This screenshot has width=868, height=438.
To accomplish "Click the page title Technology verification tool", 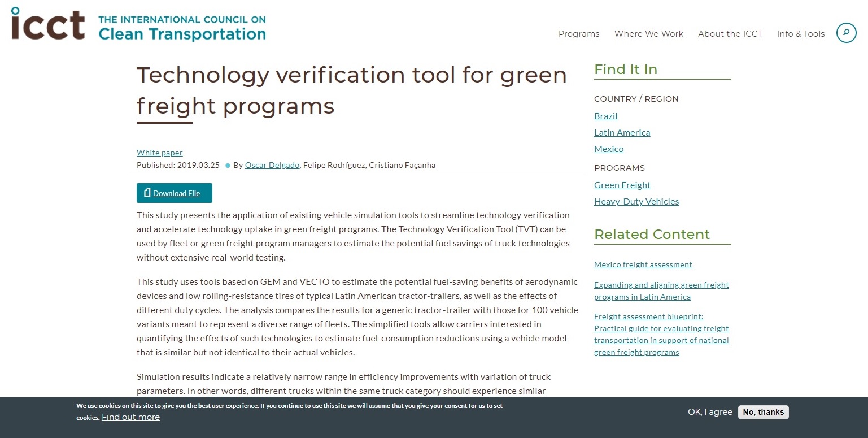I will (x=352, y=90).
